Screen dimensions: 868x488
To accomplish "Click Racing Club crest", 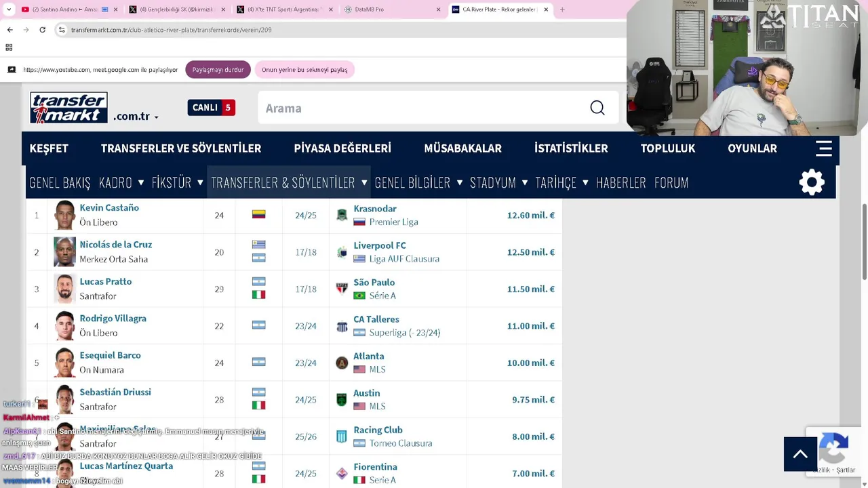I will [342, 436].
